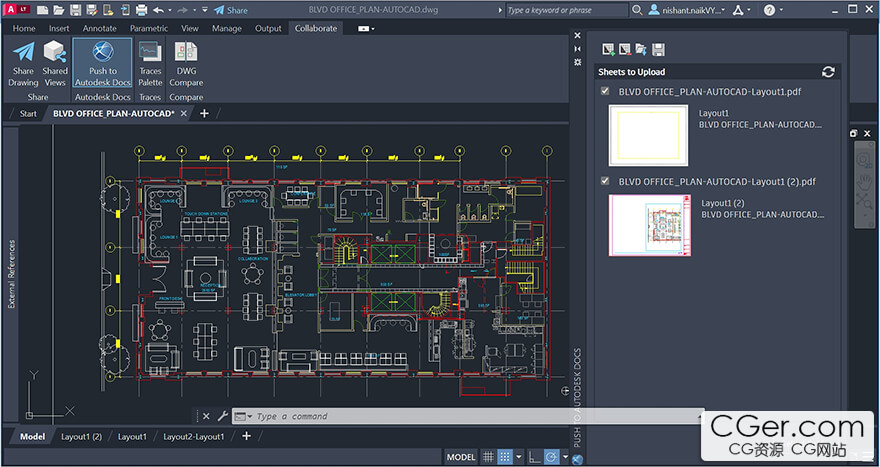Open Layout2-Layout1 tab

coord(194,436)
